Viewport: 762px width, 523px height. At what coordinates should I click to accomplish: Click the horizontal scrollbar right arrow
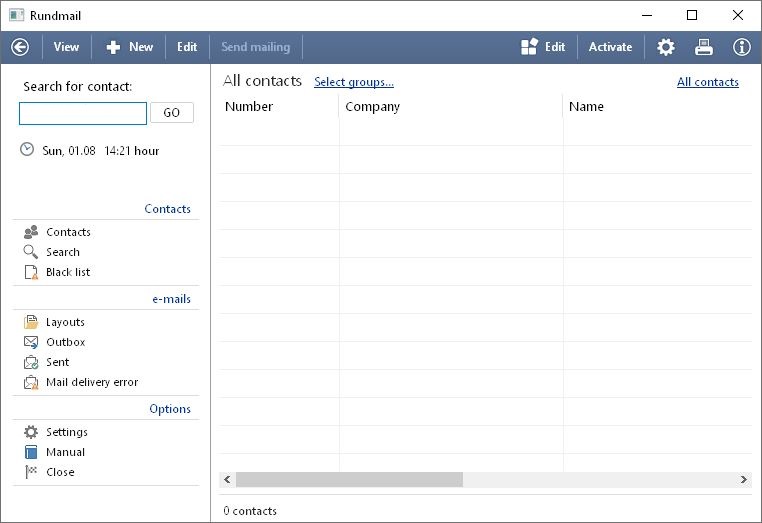click(743, 480)
